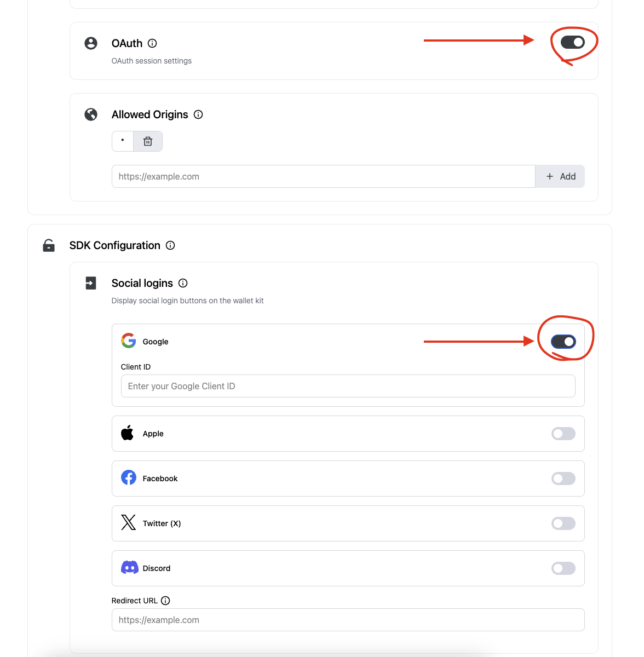Click the Redirect URL example.com field
Image resolution: width=644 pixels, height=657 pixels.
[x=348, y=619]
